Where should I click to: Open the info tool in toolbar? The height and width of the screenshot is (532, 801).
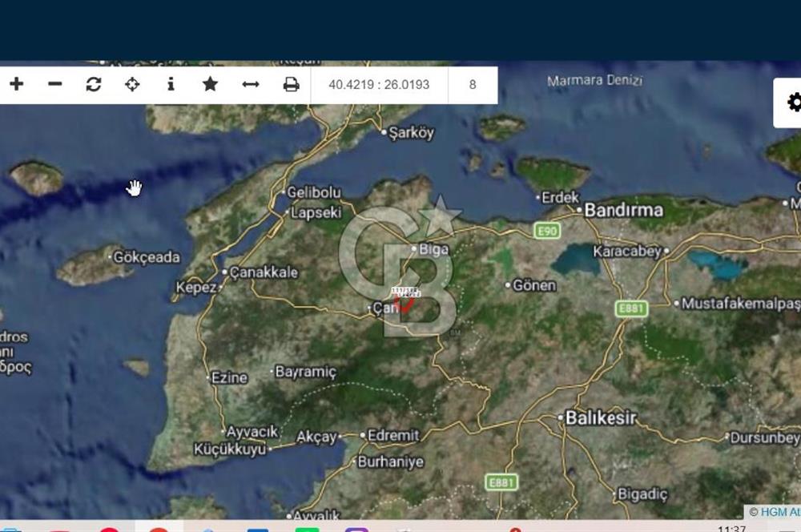coord(171,84)
